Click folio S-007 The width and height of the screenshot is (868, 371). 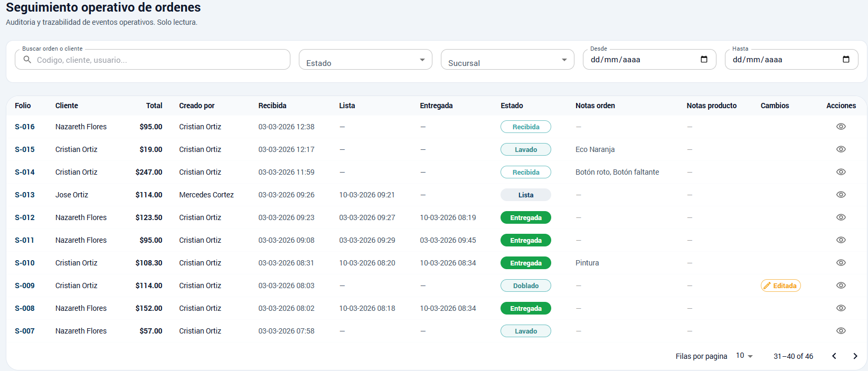(25, 331)
